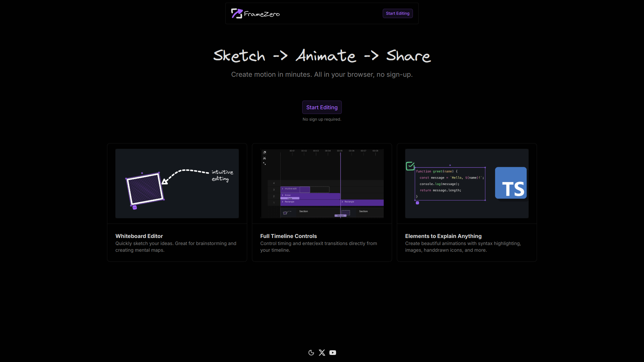Screen dimensions: 644x362
Task: Open FrameZero's X profile via the footer icon
Action: coord(322,352)
